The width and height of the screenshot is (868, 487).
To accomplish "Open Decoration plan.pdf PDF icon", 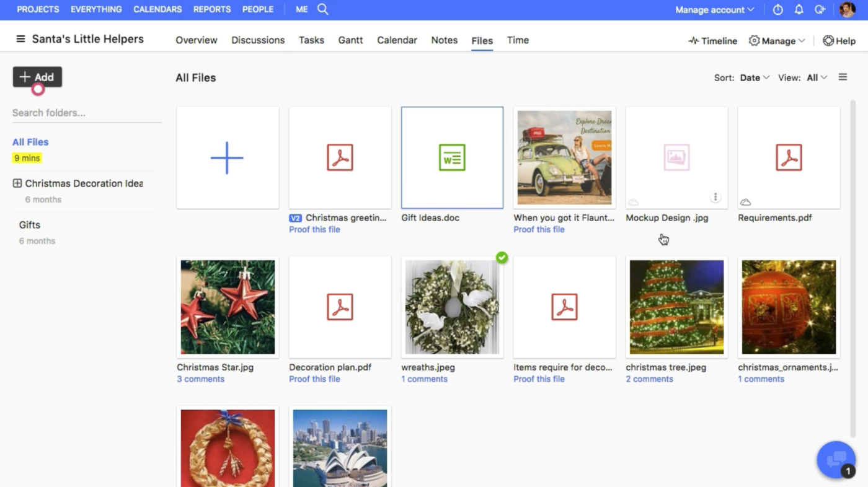I will tap(340, 307).
